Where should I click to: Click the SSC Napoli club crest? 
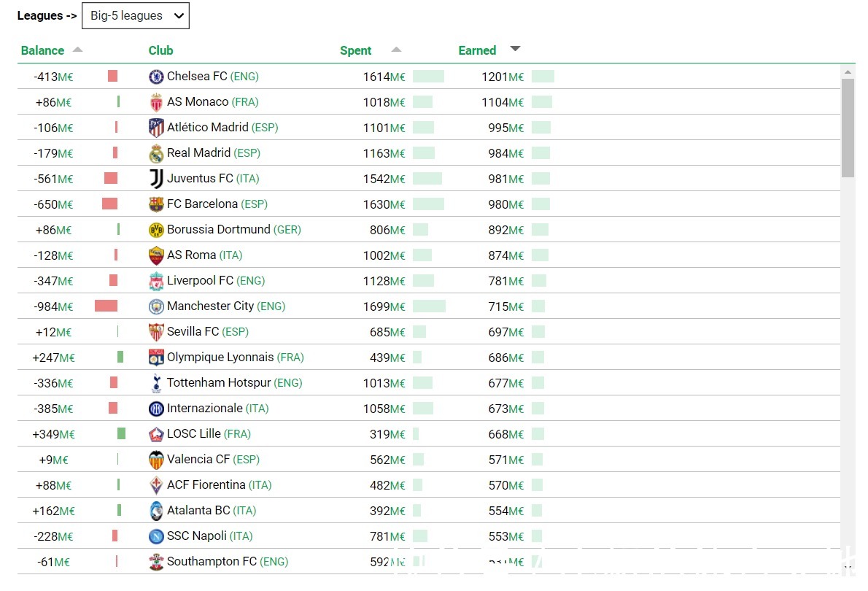(x=156, y=536)
